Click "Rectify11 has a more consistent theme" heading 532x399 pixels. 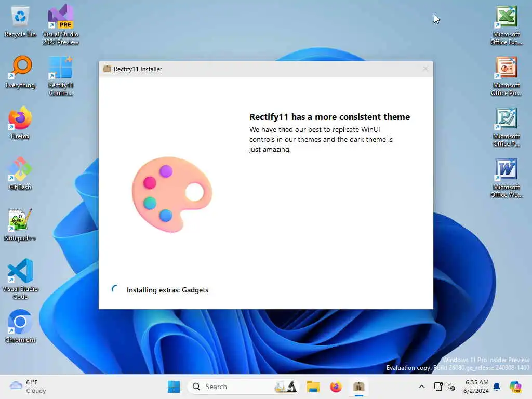click(329, 117)
